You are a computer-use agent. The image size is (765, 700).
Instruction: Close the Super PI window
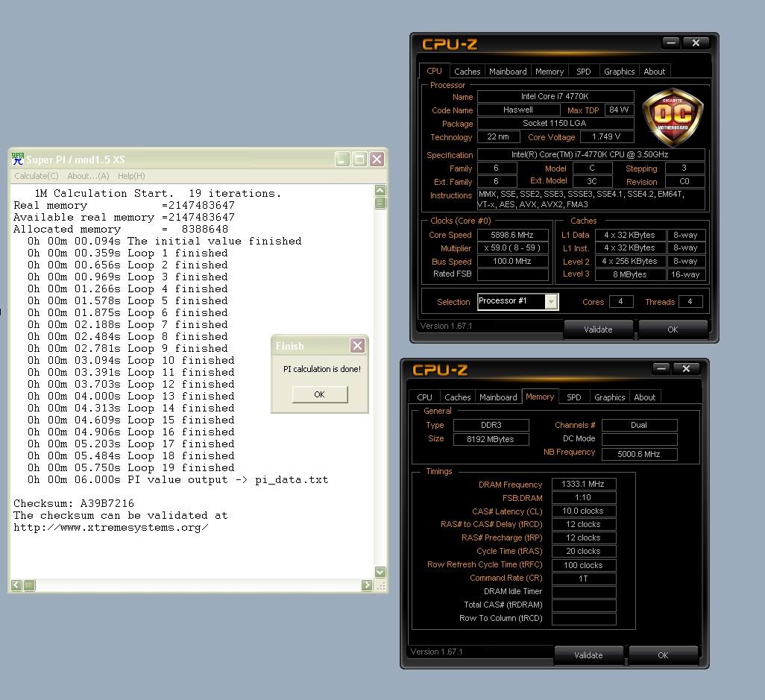(377, 159)
